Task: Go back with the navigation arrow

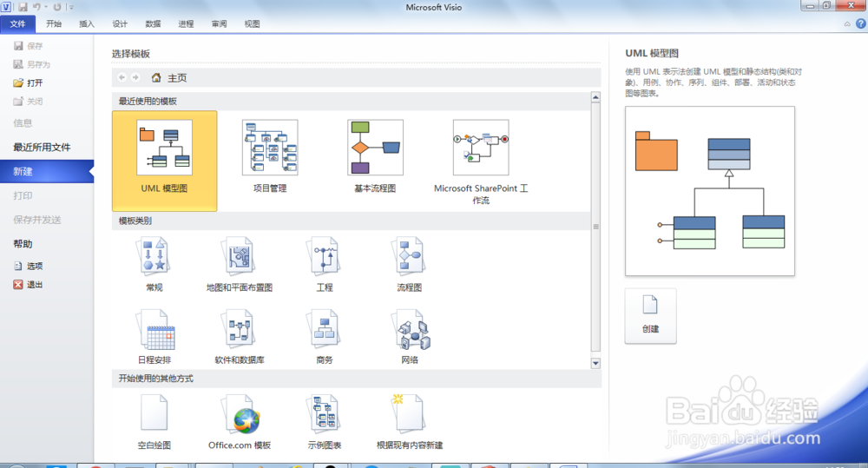Action: [122, 77]
